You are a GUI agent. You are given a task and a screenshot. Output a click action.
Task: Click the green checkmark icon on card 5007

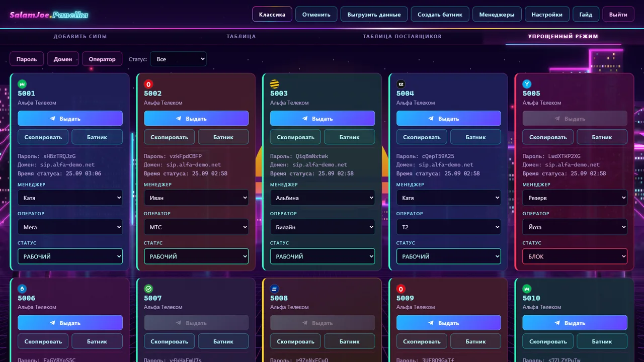148,289
